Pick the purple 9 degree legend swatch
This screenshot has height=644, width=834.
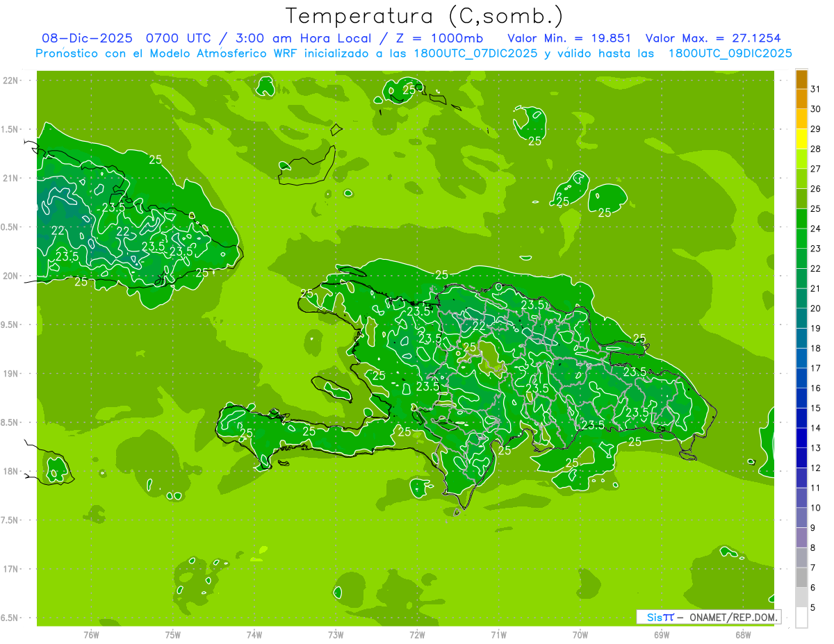801,538
